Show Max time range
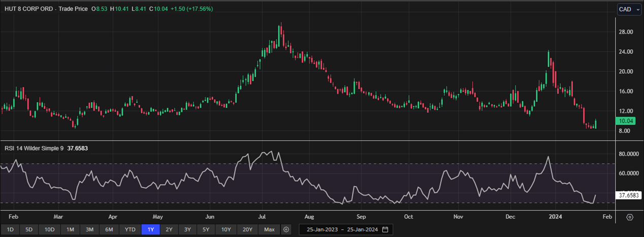The width and height of the screenshot is (644, 237). [x=270, y=229]
